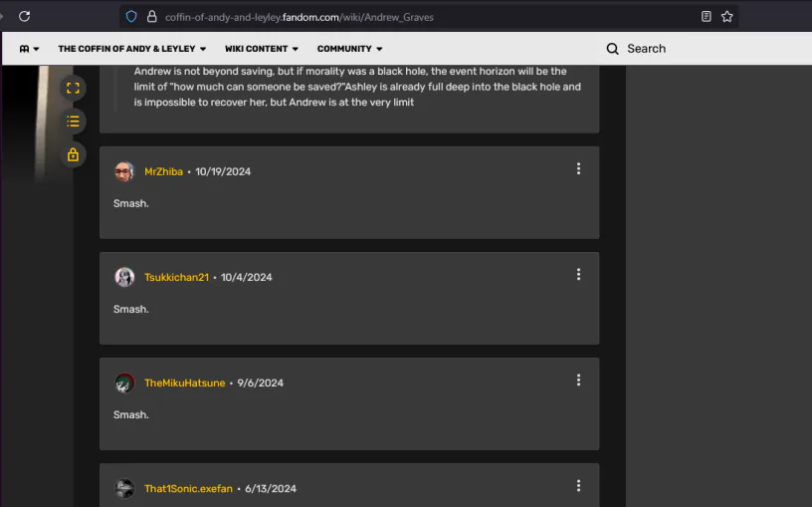Expand the Wiki Content menu
This screenshot has height=507, width=812.
point(262,49)
